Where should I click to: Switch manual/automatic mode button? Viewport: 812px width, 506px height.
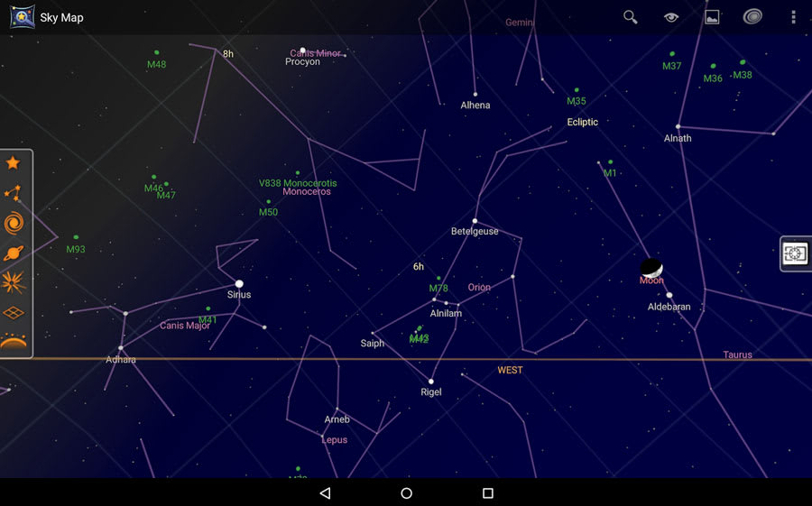pyautogui.click(x=796, y=253)
